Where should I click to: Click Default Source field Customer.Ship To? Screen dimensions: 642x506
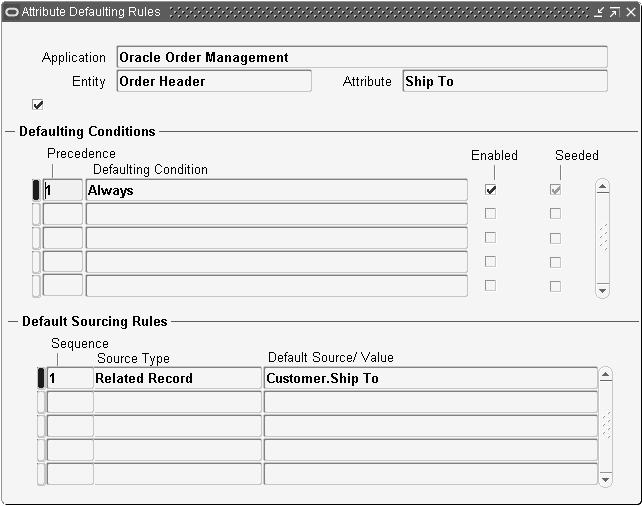[x=431, y=378]
